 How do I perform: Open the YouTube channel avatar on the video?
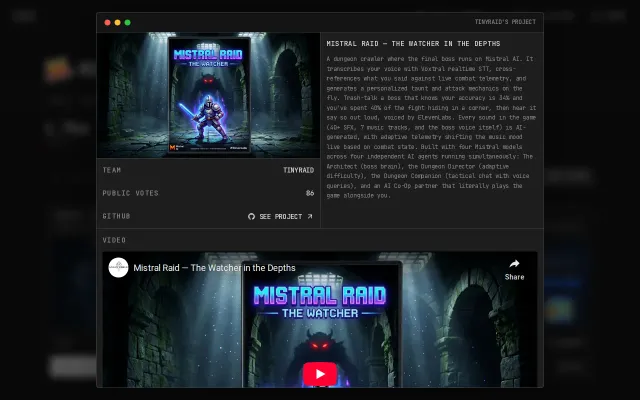coord(118,268)
